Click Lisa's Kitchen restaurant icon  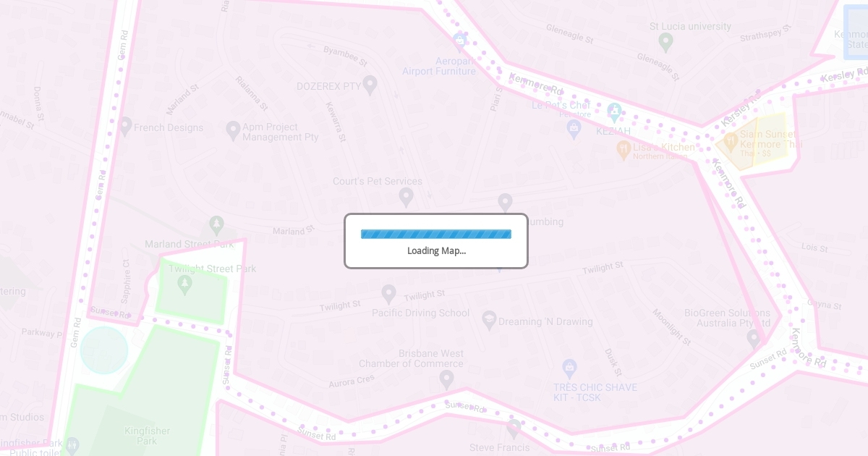624,149
